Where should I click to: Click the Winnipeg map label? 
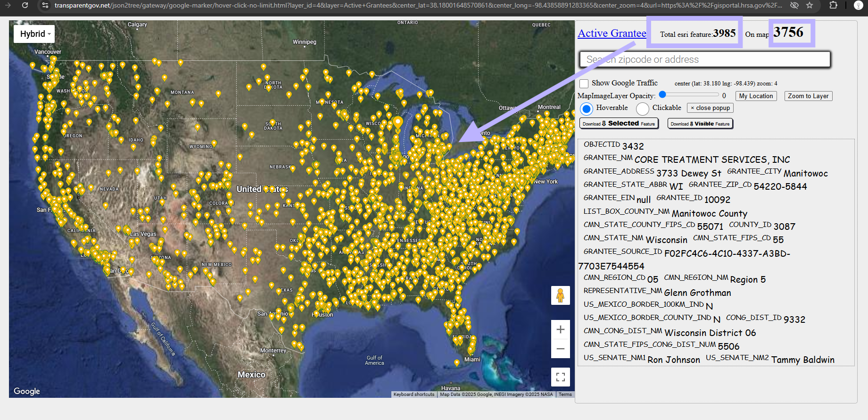[x=305, y=42]
